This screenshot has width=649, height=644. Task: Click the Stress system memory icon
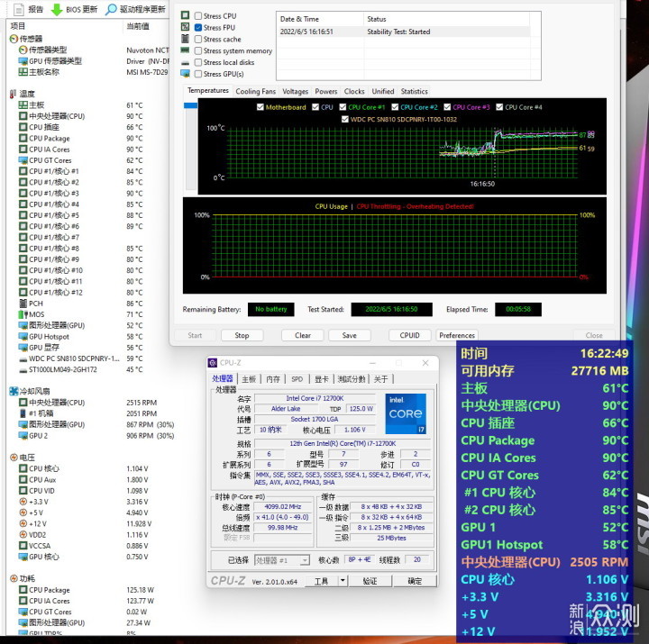(185, 50)
